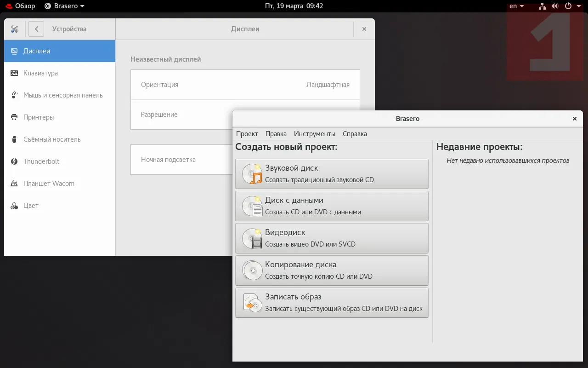Click the settings tools icon in Devices header

coord(14,29)
